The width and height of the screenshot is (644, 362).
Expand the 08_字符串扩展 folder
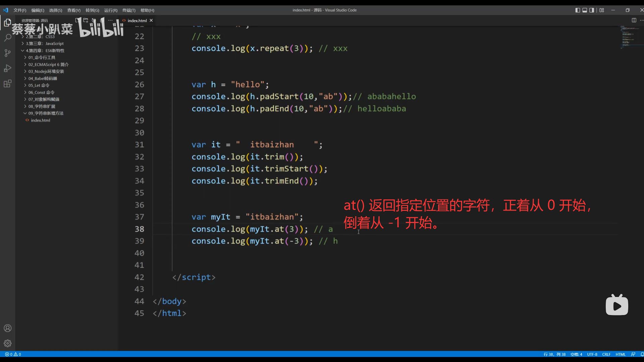click(42, 106)
